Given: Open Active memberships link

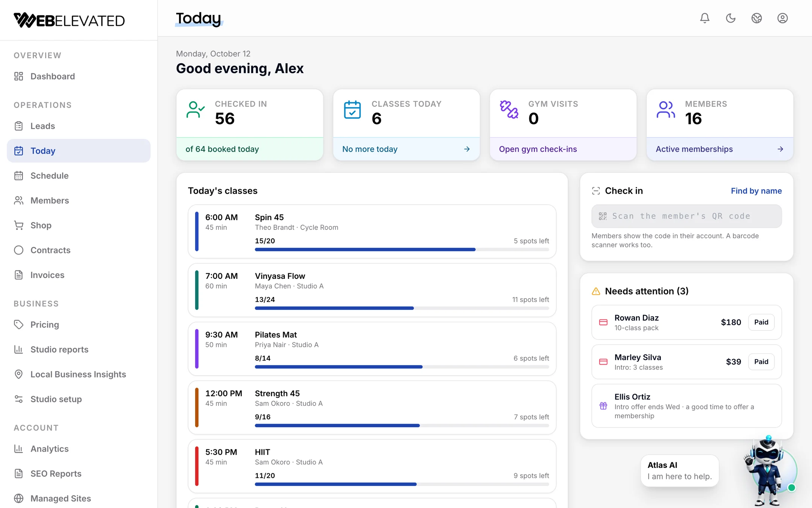Looking at the screenshot, I should [720, 149].
